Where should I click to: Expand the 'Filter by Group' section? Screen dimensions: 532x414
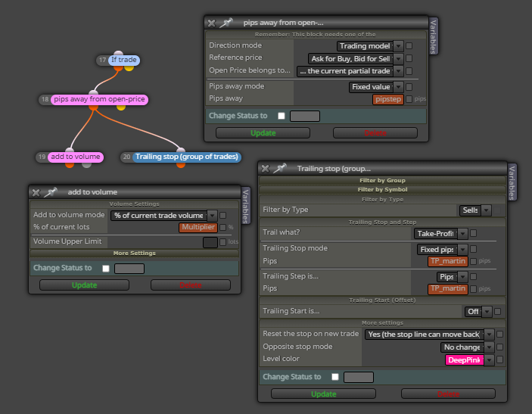(x=382, y=181)
